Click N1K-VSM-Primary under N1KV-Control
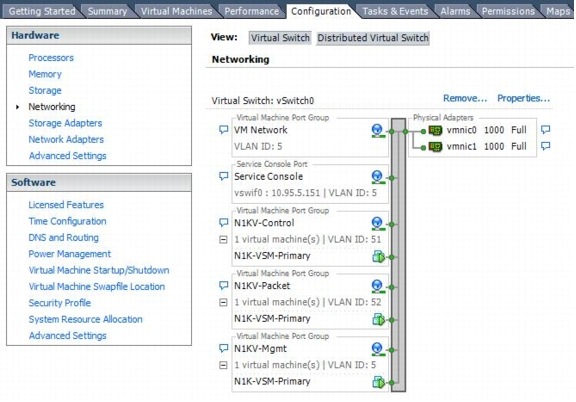The height and width of the screenshot is (402, 576). (272, 256)
